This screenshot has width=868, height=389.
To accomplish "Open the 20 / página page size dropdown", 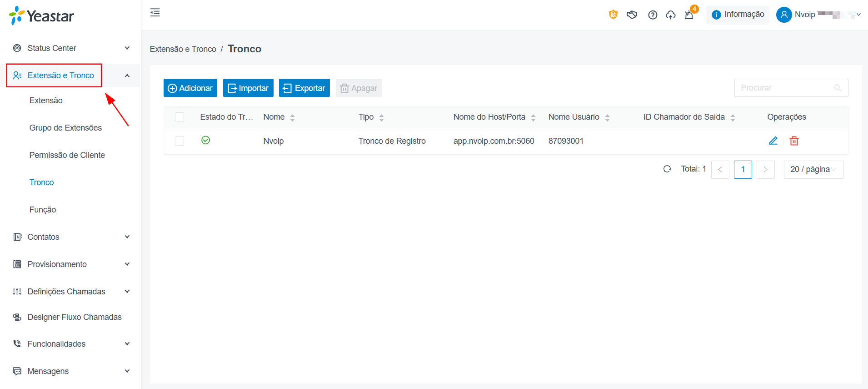I will 813,169.
